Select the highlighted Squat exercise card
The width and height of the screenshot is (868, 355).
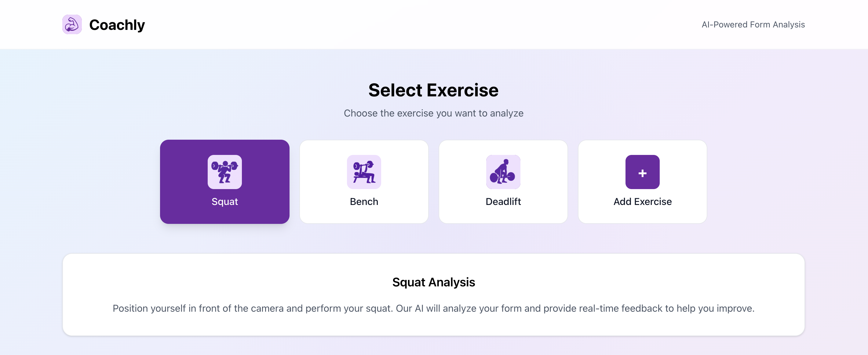(x=225, y=182)
